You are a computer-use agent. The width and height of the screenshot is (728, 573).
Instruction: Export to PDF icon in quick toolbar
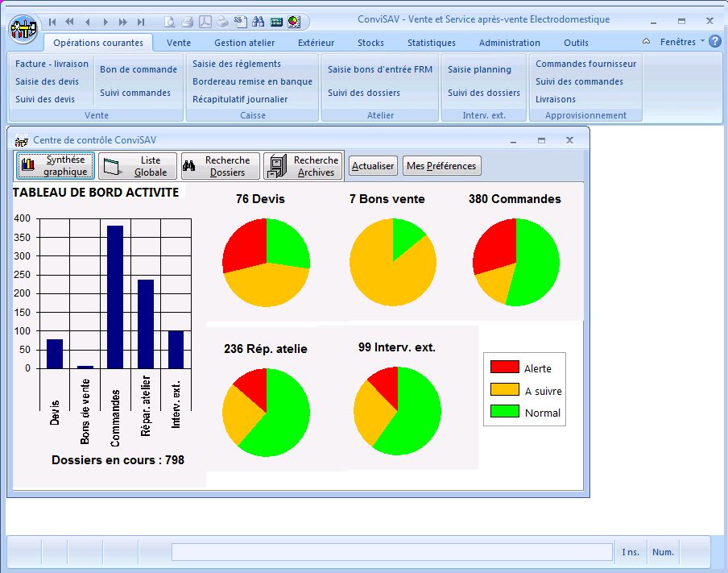[x=205, y=22]
